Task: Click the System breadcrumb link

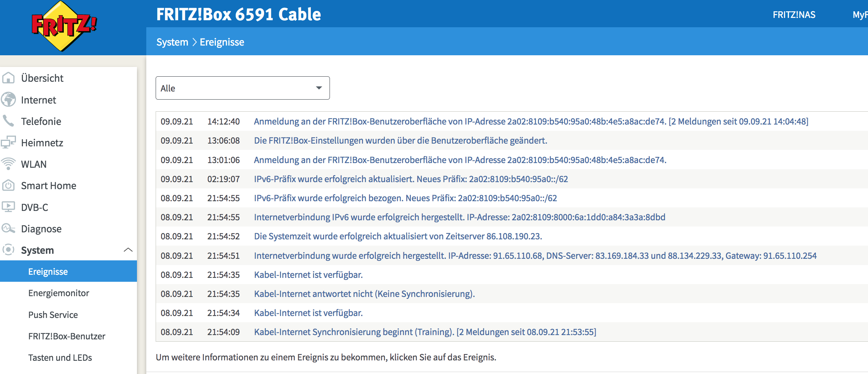Action: 172,42
